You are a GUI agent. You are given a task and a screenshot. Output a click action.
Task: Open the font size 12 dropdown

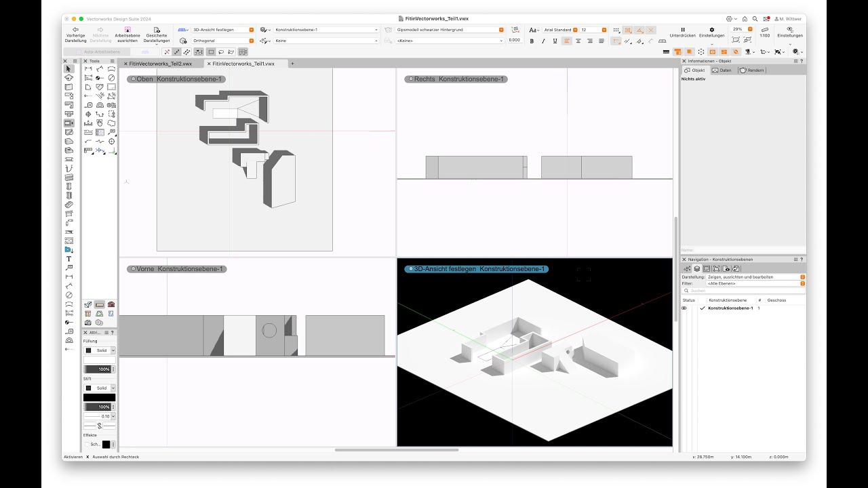pyautogui.click(x=593, y=30)
